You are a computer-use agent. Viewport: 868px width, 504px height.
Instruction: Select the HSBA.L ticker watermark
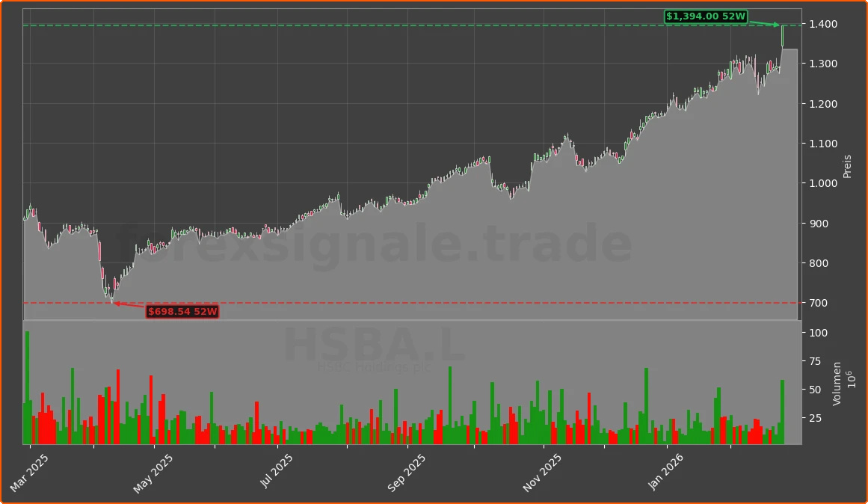point(374,342)
